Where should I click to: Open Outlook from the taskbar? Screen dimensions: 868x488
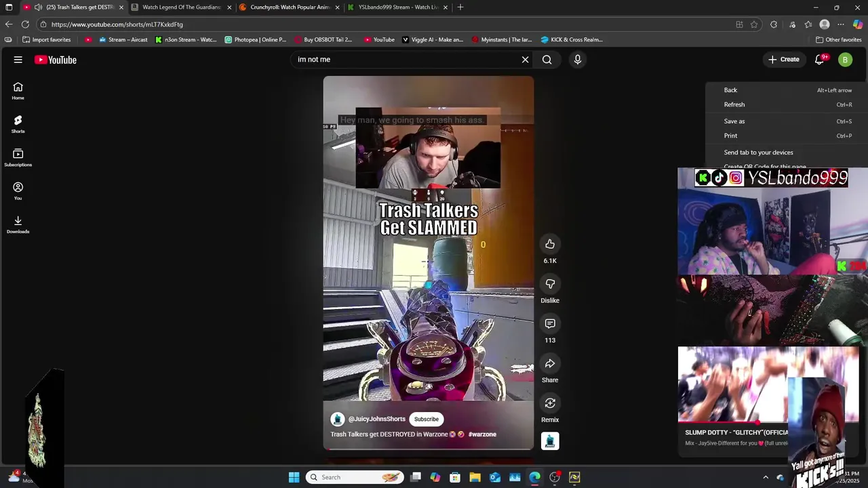pyautogui.click(x=495, y=477)
